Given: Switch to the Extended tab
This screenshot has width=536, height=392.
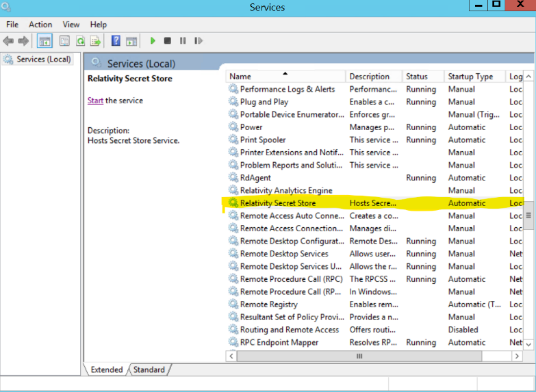Looking at the screenshot, I should click(107, 370).
